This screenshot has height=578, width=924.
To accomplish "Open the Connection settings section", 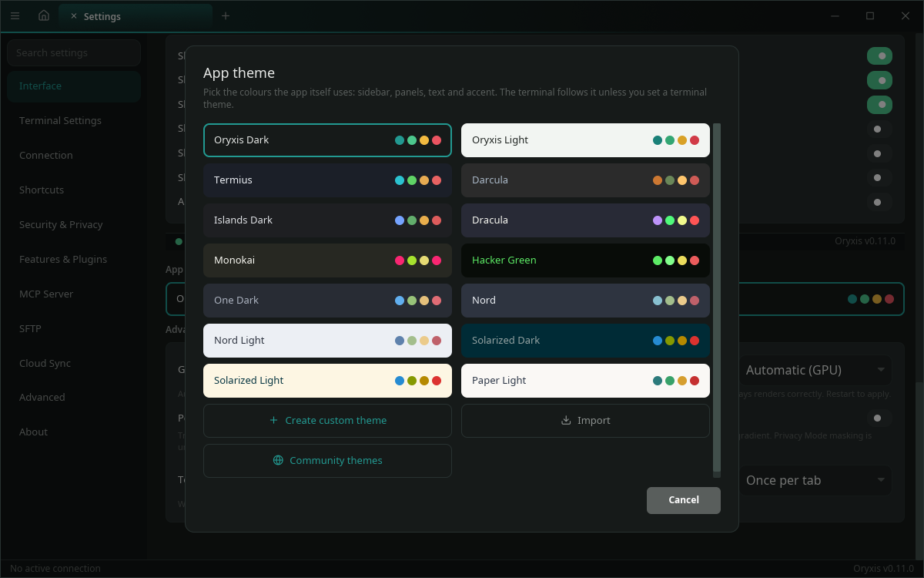I will [74, 156].
